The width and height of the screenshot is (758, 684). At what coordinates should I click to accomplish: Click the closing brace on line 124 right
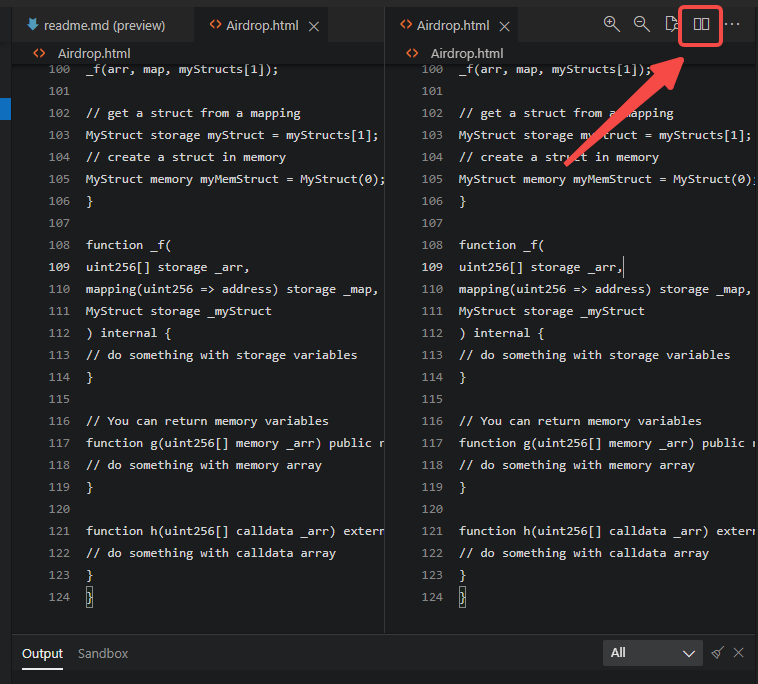462,597
